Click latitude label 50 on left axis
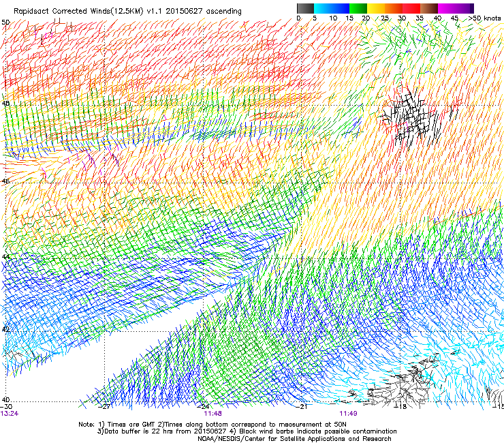 point(5,22)
